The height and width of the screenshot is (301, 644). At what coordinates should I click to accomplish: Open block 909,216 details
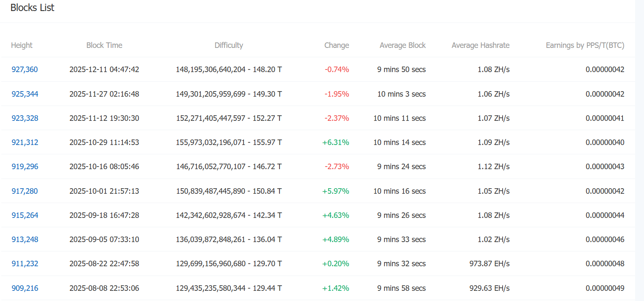point(25,288)
